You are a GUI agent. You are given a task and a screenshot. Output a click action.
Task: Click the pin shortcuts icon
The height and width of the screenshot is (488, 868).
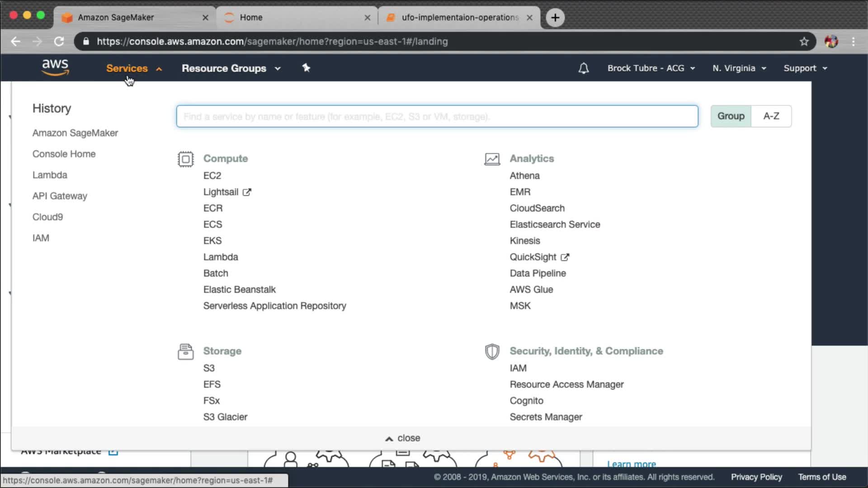coord(306,68)
